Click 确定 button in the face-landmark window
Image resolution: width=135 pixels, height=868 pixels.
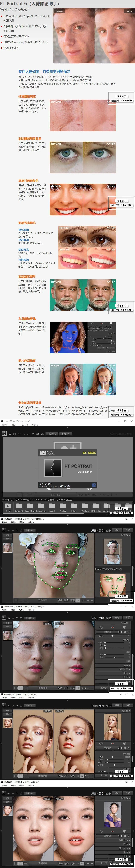pyautogui.click(x=117, y=530)
